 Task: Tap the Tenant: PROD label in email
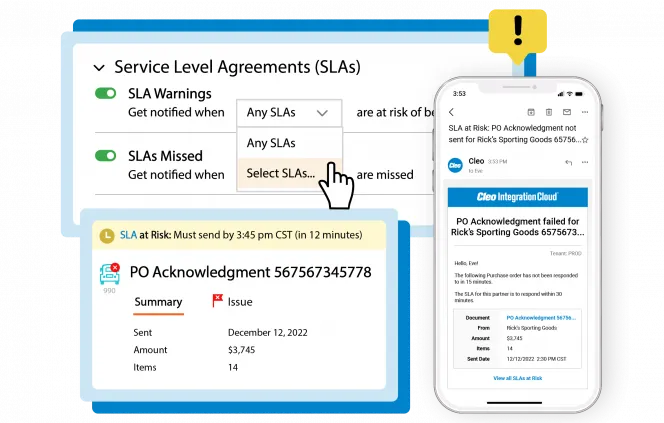pos(565,253)
